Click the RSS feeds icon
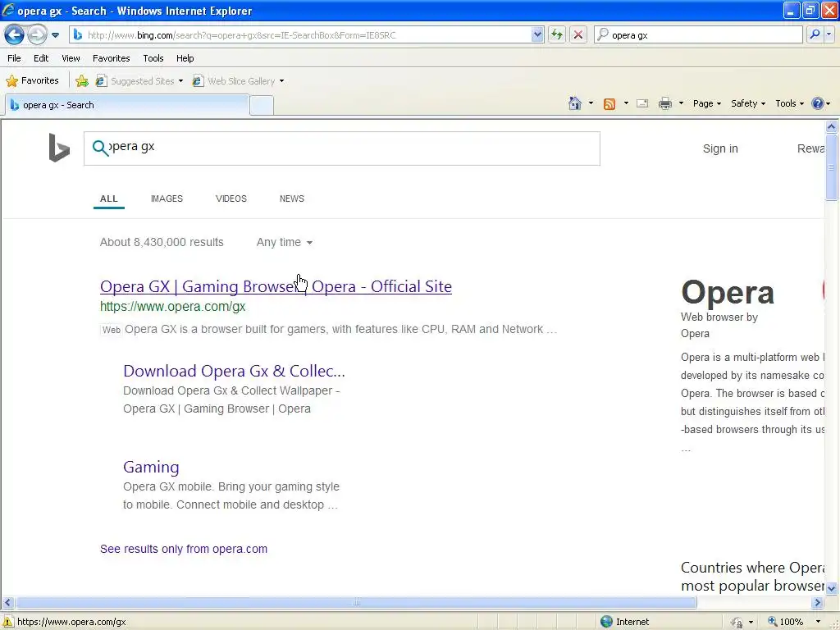This screenshot has height=630, width=840. point(609,104)
